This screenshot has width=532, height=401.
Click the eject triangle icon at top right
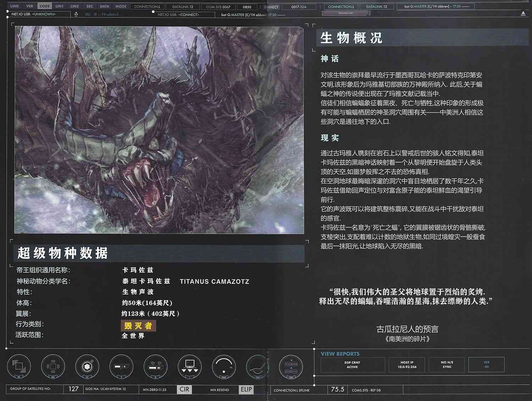click(x=523, y=13)
